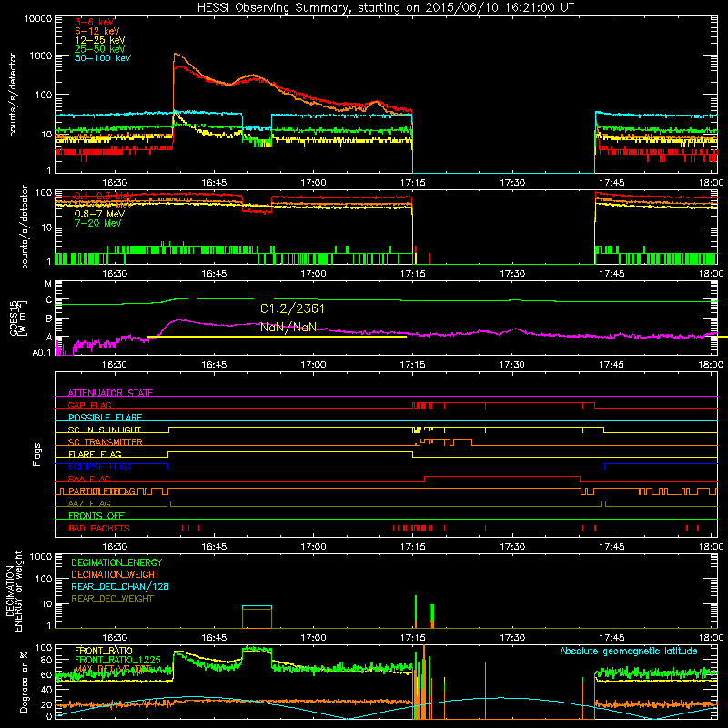Click the 'A0.1' GOES axis tick label
This screenshot has width=728, height=728.
[x=42, y=353]
